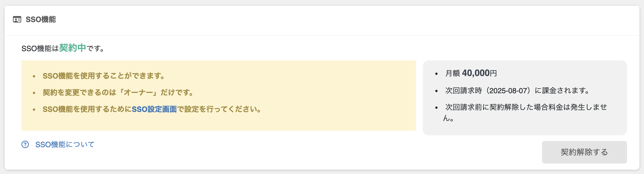The width and height of the screenshot is (644, 174).
Task: Open the SSO設定画面 link
Action: (x=154, y=109)
